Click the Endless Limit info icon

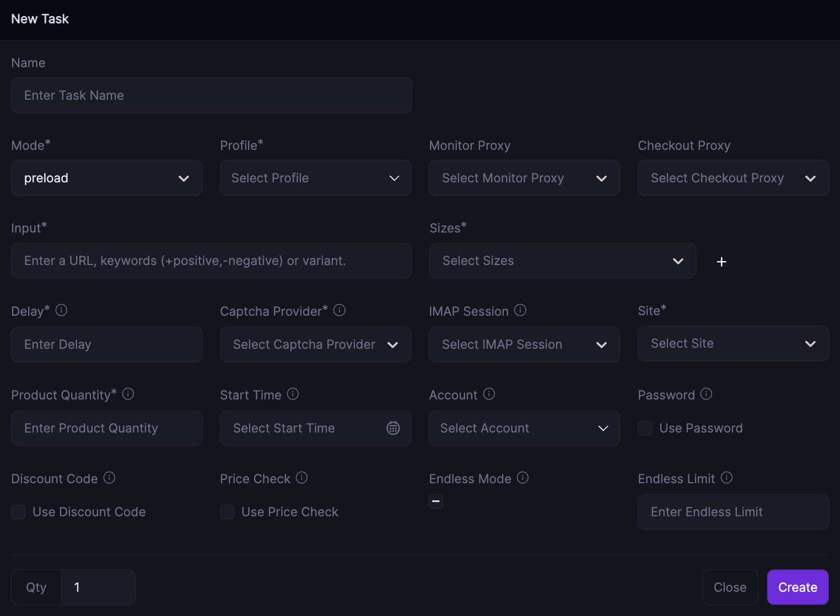click(x=726, y=478)
